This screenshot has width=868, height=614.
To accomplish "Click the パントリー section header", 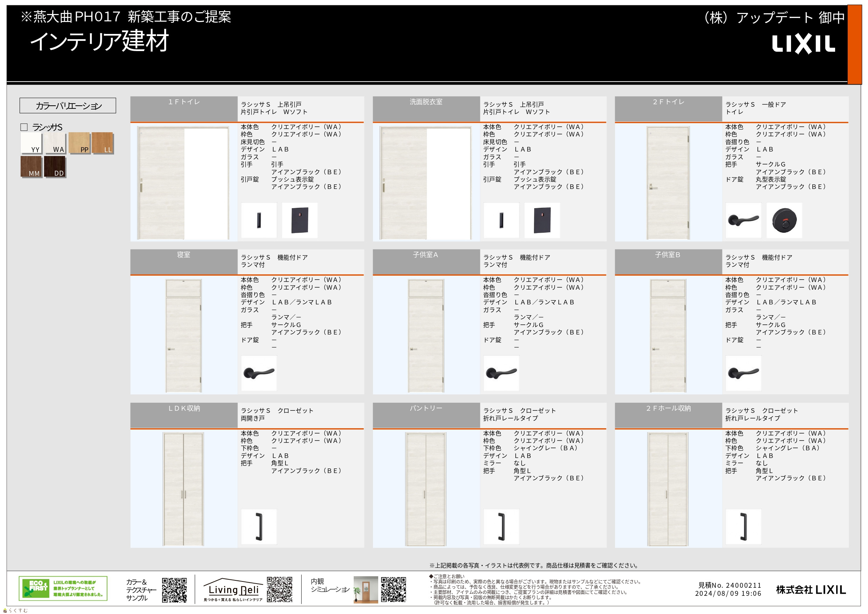I will click(426, 415).
